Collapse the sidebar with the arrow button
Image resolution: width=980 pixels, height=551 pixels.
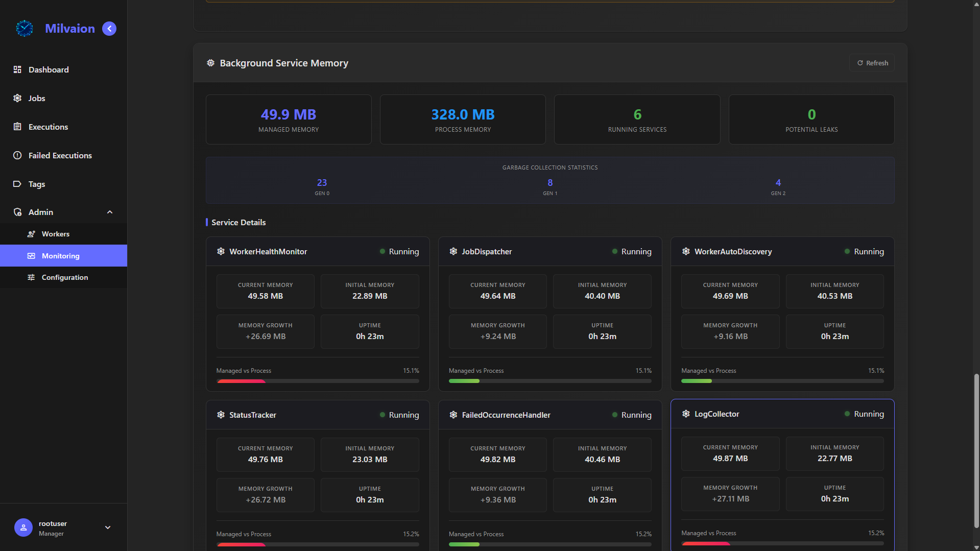tap(109, 29)
